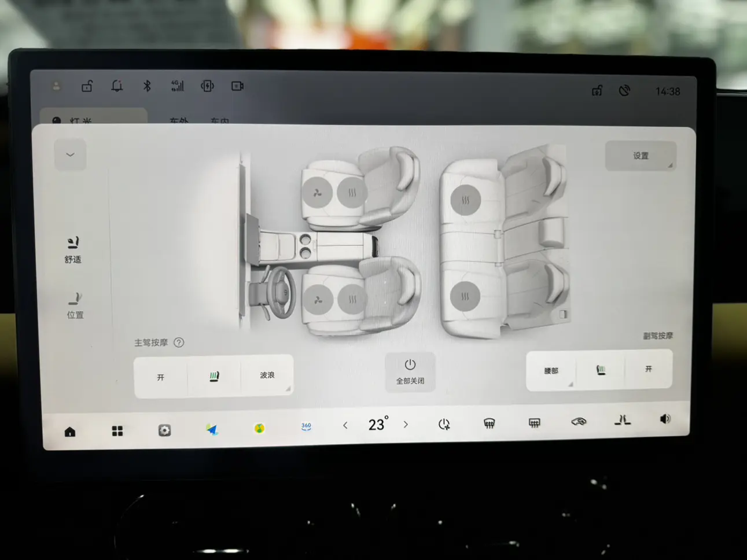This screenshot has width=747, height=560.
Task: Open the 腰部 massage area dropdown
Action: click(x=551, y=371)
